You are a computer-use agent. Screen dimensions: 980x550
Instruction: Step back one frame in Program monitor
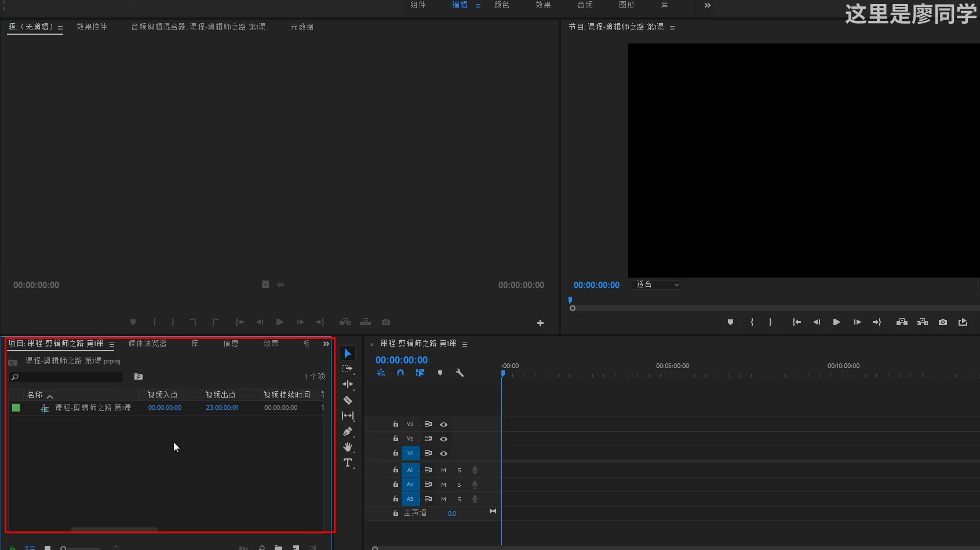point(817,322)
